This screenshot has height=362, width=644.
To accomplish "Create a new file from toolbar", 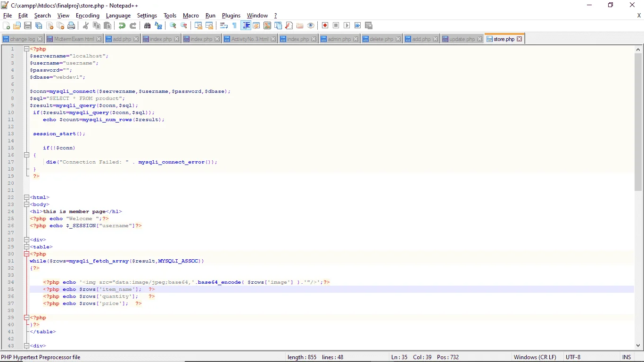I will pos(7,25).
